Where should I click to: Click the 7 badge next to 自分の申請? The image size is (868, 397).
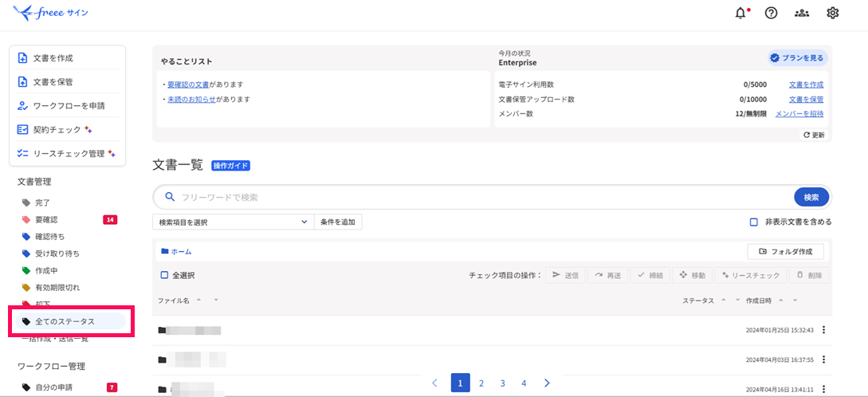pos(112,387)
